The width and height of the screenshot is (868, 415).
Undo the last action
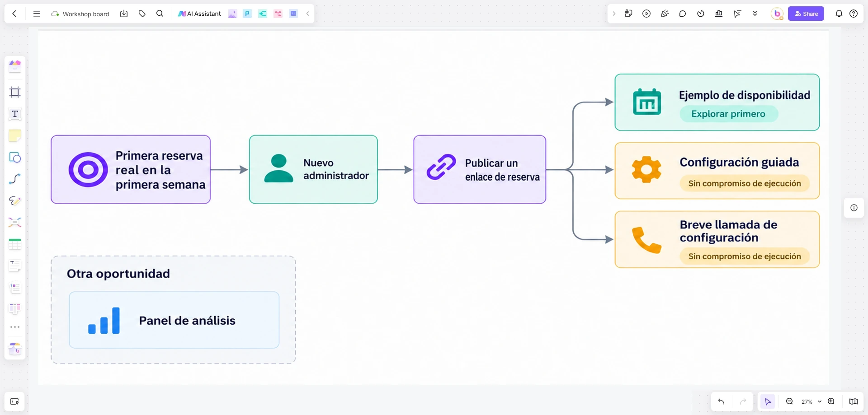[721, 401]
